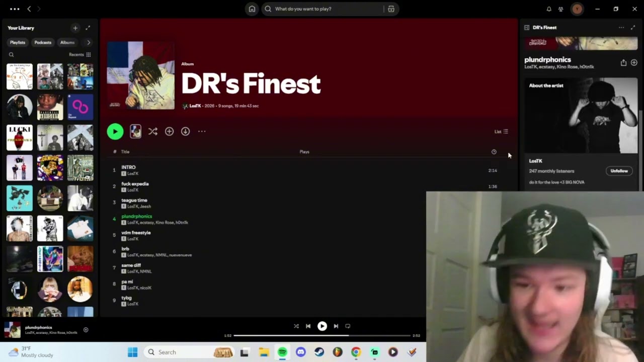Open Discord from the taskbar
The height and width of the screenshot is (362, 644).
[301, 352]
